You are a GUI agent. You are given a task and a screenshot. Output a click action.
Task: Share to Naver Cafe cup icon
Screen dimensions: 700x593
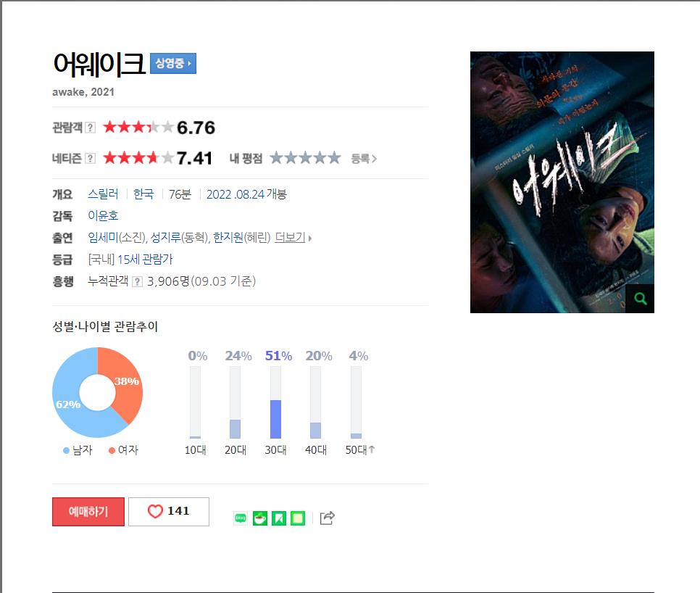coord(260,518)
